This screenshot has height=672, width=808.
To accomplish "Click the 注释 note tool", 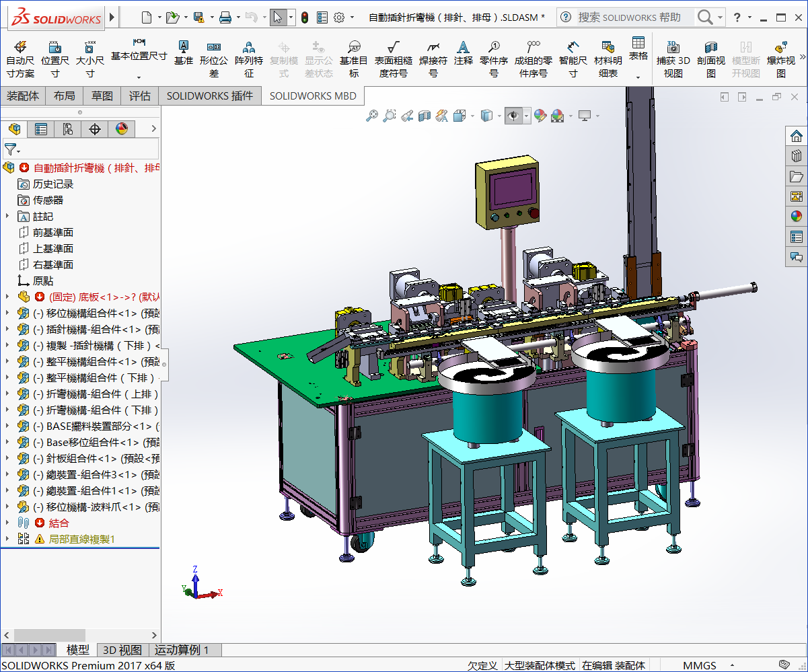I will (463, 52).
